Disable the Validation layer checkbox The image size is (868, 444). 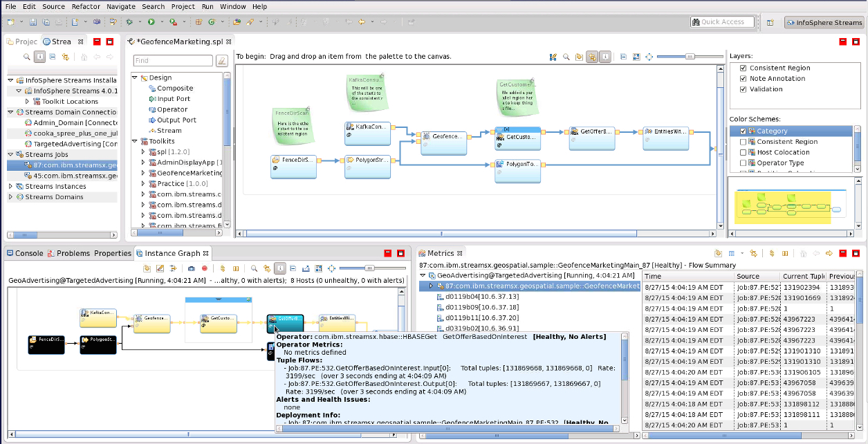[x=744, y=89]
